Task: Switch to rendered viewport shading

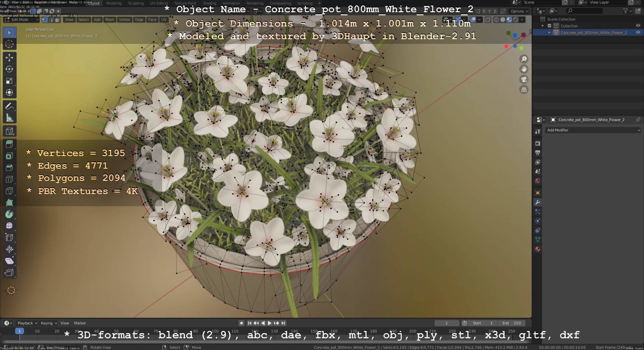Action: [x=516, y=20]
